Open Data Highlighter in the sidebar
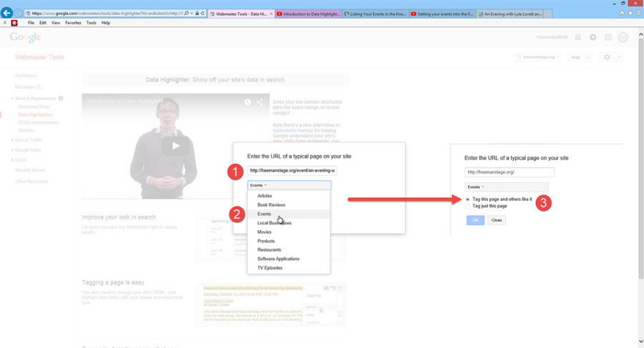The width and height of the screenshot is (644, 348). 35,115
